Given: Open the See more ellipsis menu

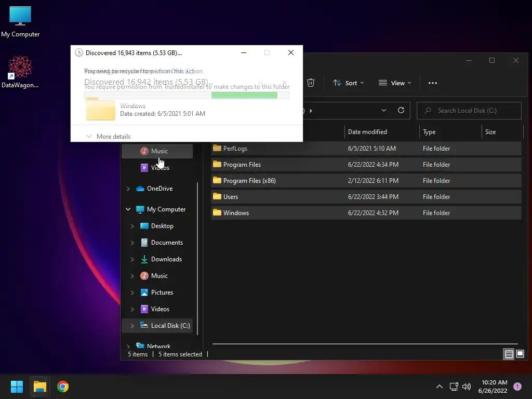Looking at the screenshot, I should [433, 83].
